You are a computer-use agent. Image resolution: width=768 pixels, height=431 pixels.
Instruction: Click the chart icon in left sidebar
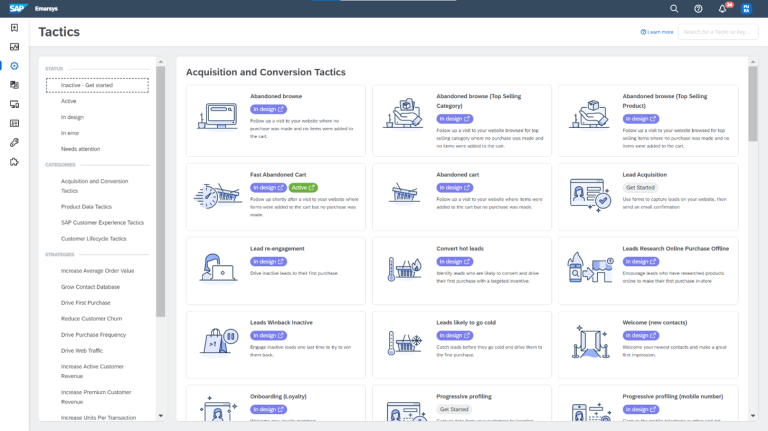14,46
